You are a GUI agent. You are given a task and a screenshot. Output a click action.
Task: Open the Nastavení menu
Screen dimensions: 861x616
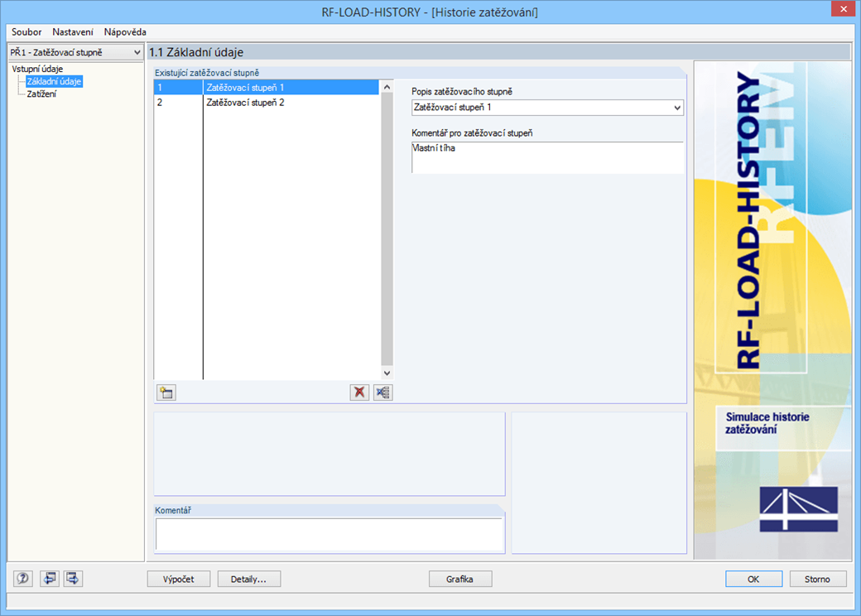(x=73, y=31)
